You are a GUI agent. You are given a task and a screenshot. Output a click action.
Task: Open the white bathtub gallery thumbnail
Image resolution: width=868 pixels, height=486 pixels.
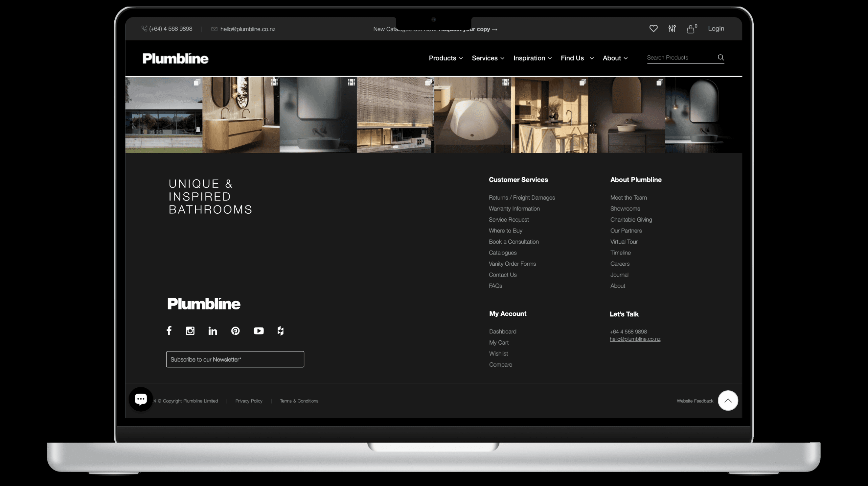point(472,115)
